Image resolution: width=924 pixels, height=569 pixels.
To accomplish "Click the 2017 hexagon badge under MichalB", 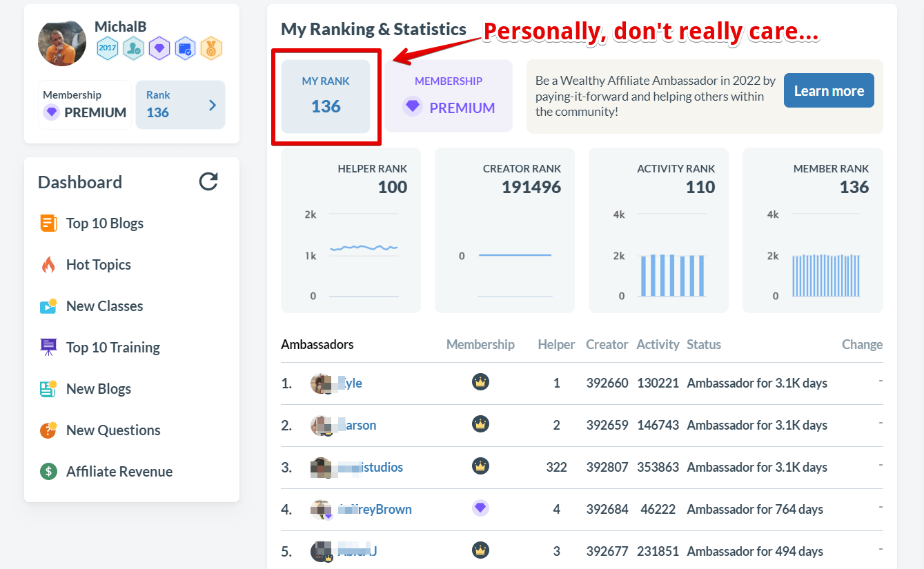I will [107, 48].
